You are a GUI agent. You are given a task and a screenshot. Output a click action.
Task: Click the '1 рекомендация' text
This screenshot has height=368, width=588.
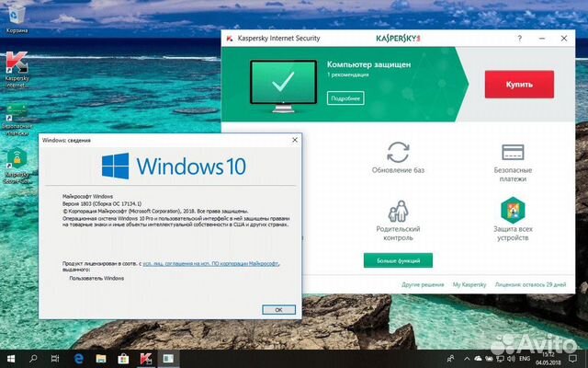pyautogui.click(x=348, y=75)
